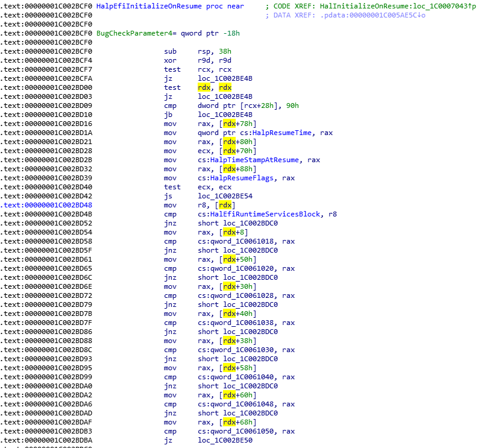490x448 pixels.
Task: Click the address .text:00000001C002BDBA
Action: tap(46, 441)
